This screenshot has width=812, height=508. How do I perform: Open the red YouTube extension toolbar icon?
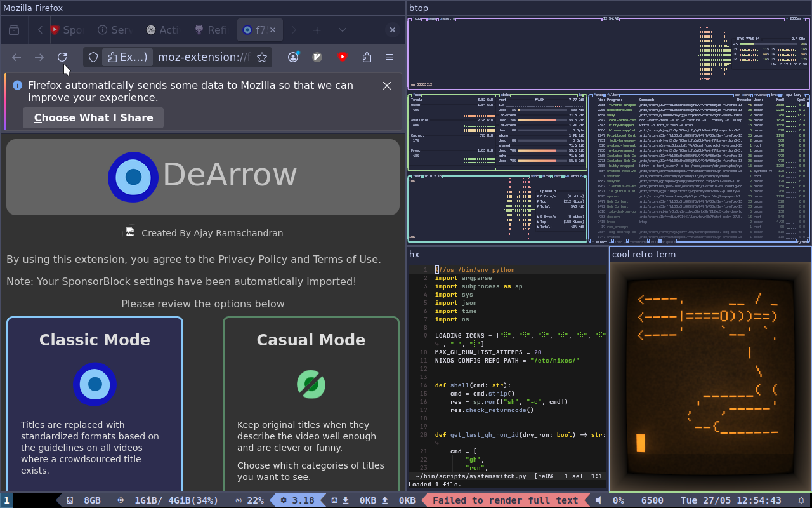point(343,57)
